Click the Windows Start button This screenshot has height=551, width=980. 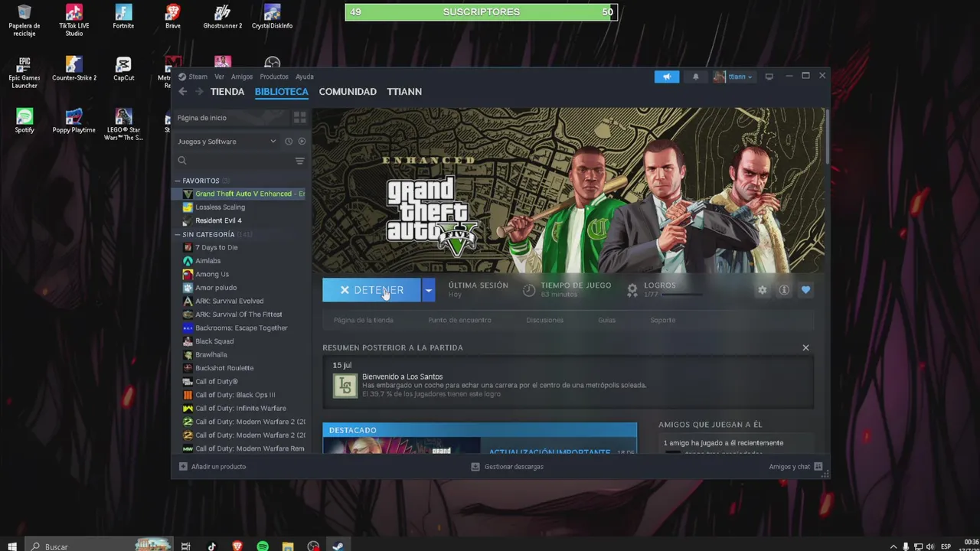coord(12,546)
